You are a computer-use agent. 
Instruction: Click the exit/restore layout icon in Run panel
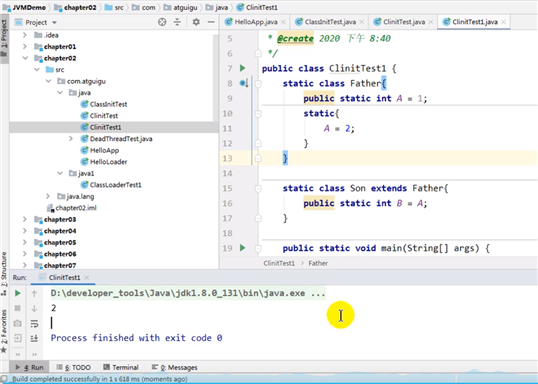17,338
